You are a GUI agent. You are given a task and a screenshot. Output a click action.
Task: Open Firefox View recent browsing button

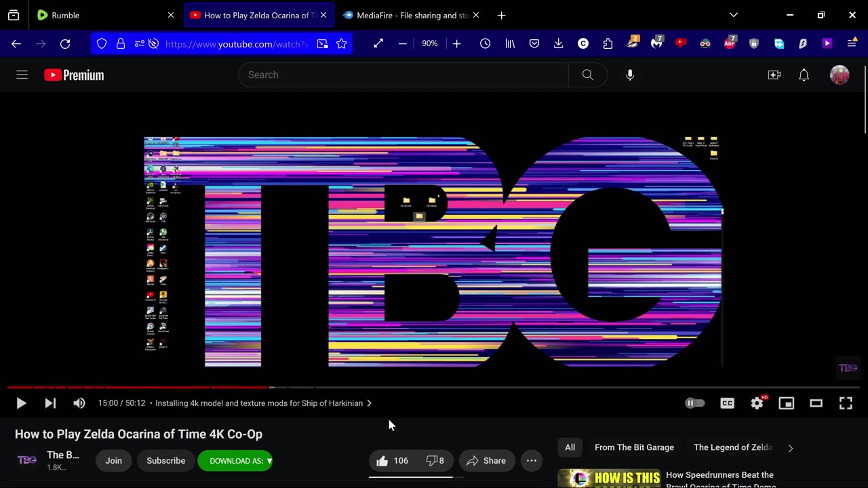pos(14,15)
